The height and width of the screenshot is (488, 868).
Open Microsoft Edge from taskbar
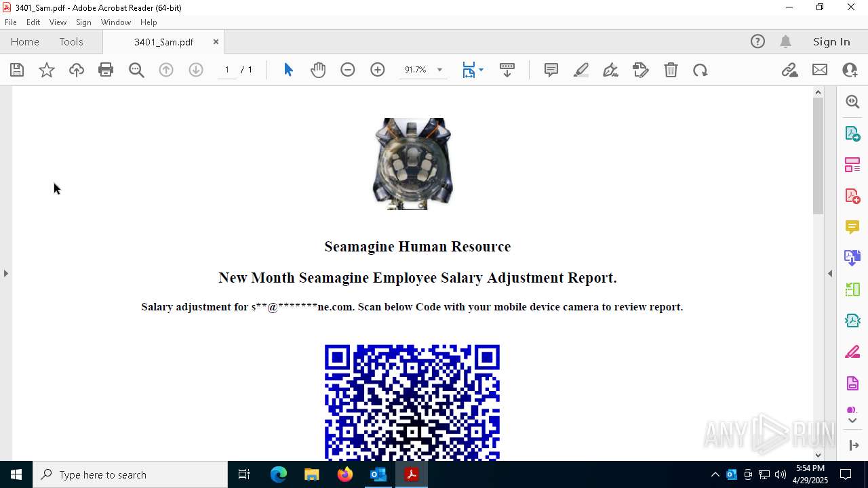(x=278, y=474)
